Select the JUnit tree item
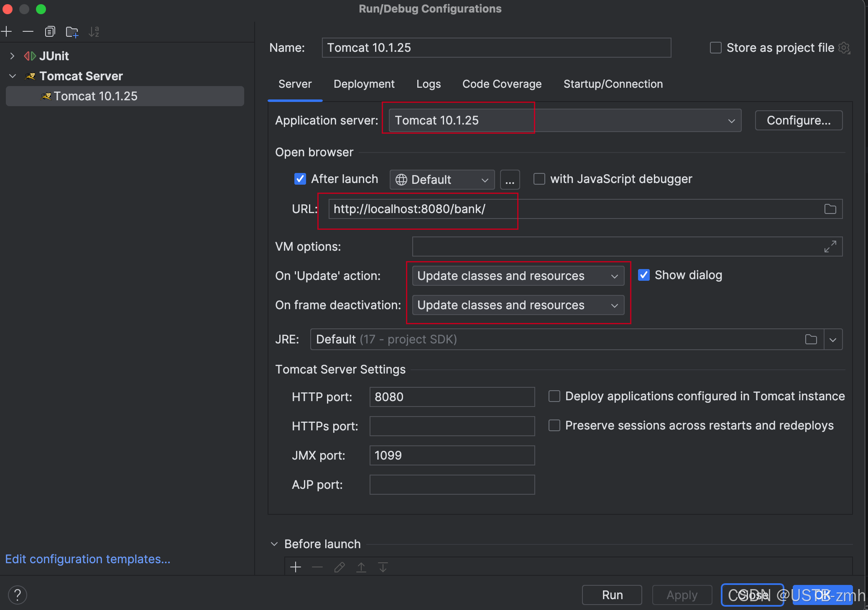The height and width of the screenshot is (610, 868). pos(54,56)
